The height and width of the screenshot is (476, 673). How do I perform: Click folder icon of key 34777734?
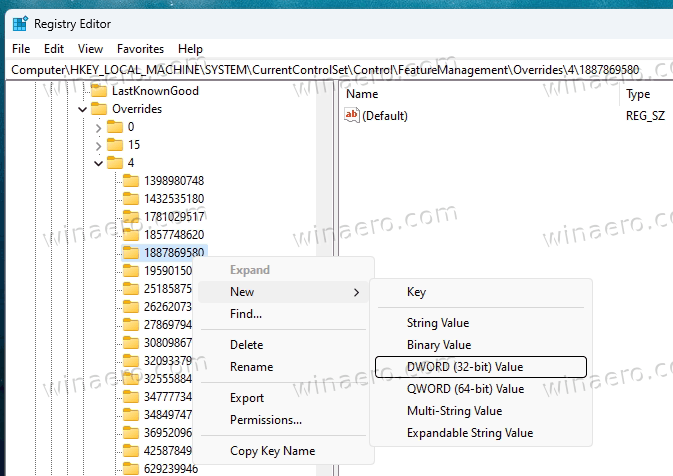(x=131, y=397)
